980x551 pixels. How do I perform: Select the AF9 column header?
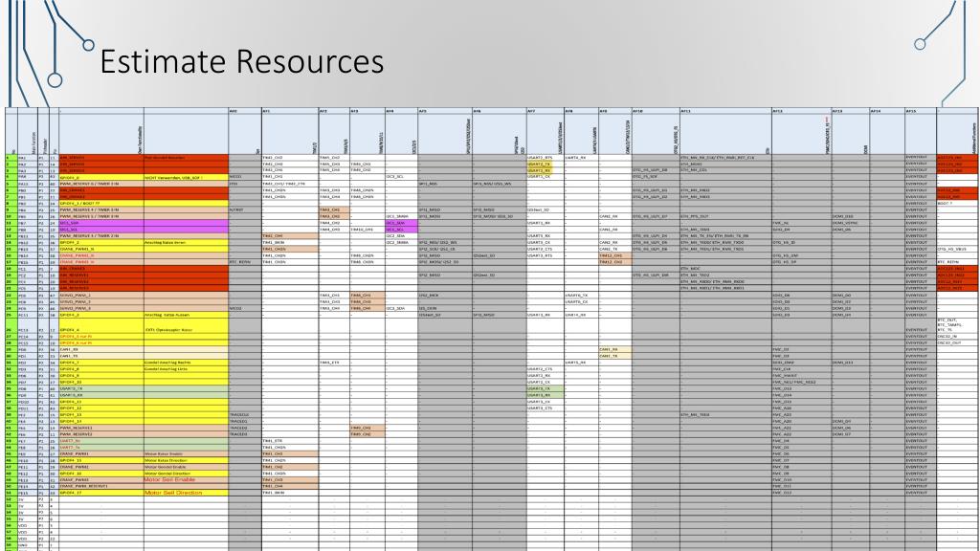(x=615, y=111)
